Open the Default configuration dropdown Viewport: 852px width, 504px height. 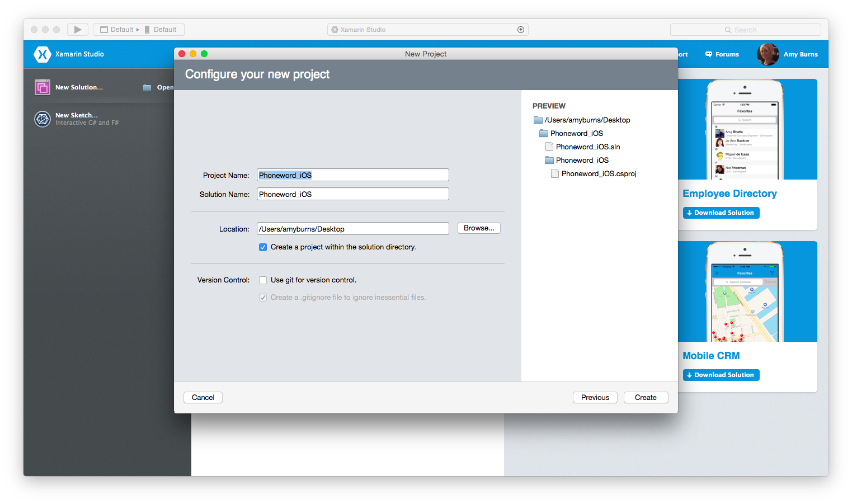coord(119,30)
